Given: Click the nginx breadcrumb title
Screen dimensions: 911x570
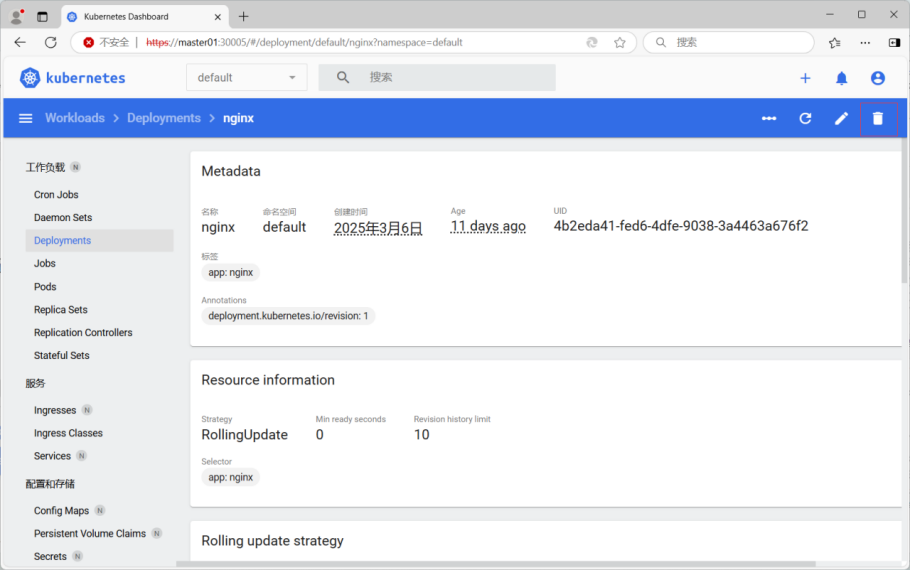Looking at the screenshot, I should (238, 118).
